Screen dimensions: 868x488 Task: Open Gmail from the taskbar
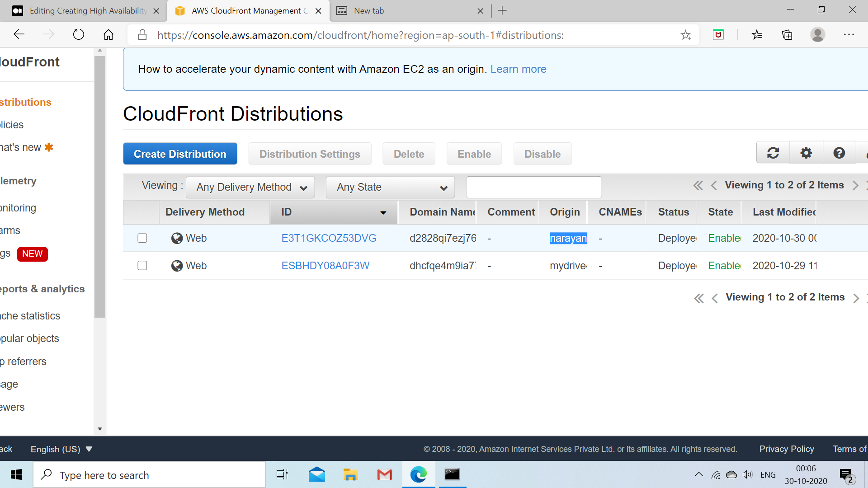pos(384,475)
